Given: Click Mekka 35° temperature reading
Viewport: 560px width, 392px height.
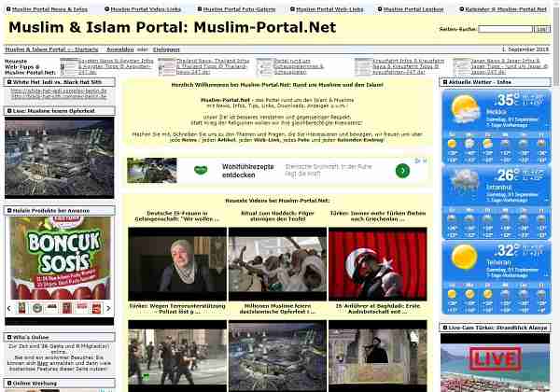Looking at the screenshot, I should [x=507, y=100].
